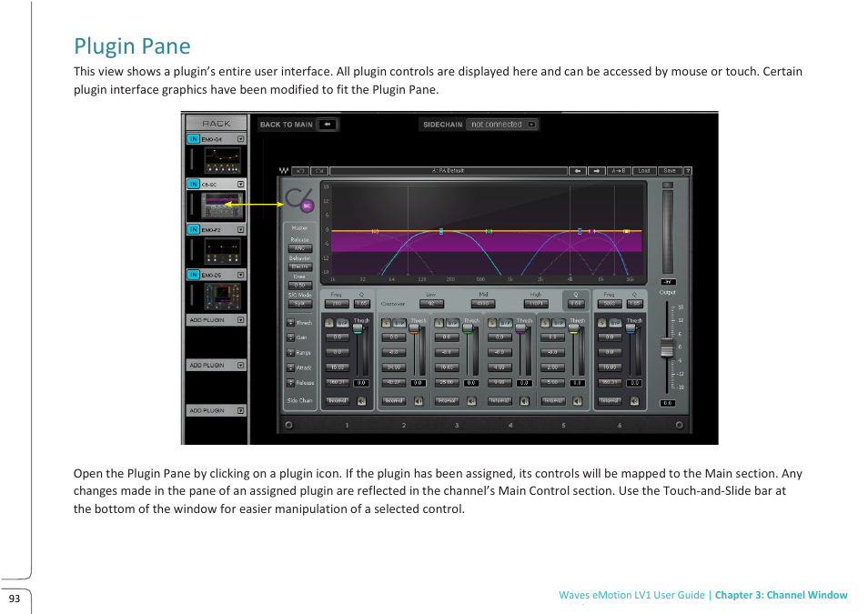This screenshot has width=868, height=614.
Task: Click the Redo button in plugin toolbar
Action: (x=320, y=171)
